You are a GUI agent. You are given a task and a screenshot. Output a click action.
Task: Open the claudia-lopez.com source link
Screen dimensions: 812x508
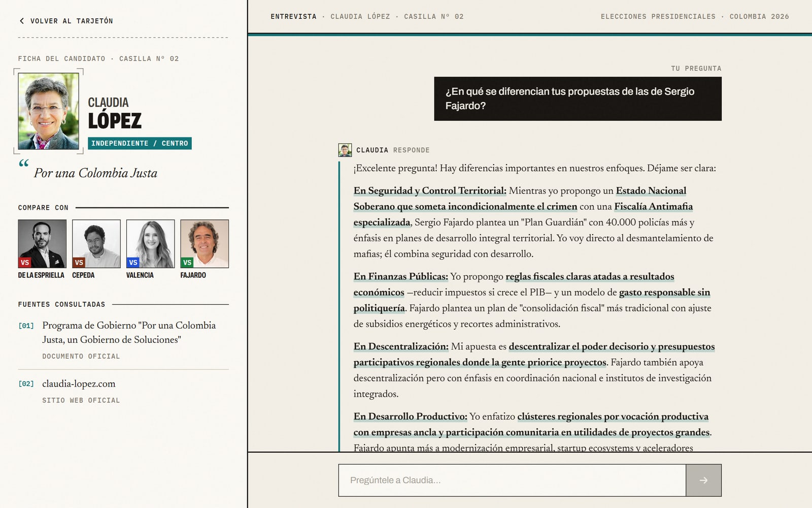(79, 384)
